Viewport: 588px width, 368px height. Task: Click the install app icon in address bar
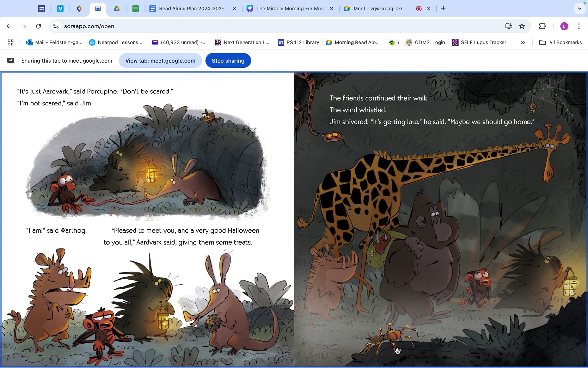coord(509,26)
